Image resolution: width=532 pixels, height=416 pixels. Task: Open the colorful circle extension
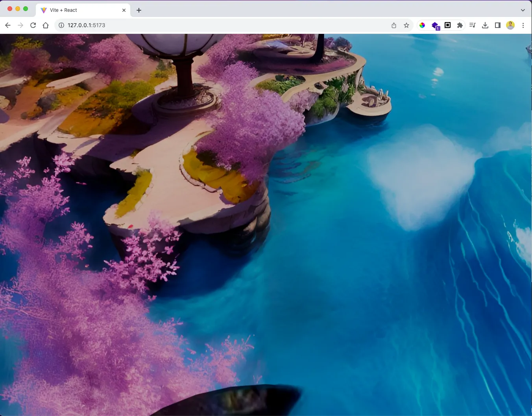(422, 25)
